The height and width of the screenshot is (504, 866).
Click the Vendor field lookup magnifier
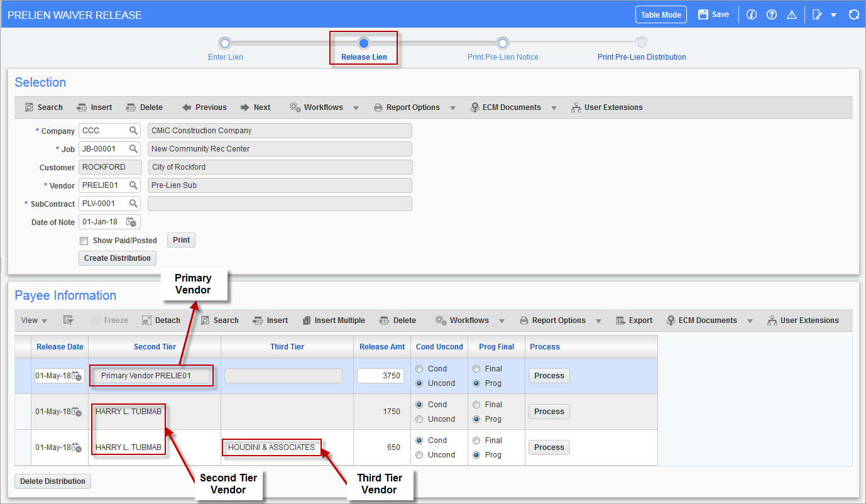point(133,185)
